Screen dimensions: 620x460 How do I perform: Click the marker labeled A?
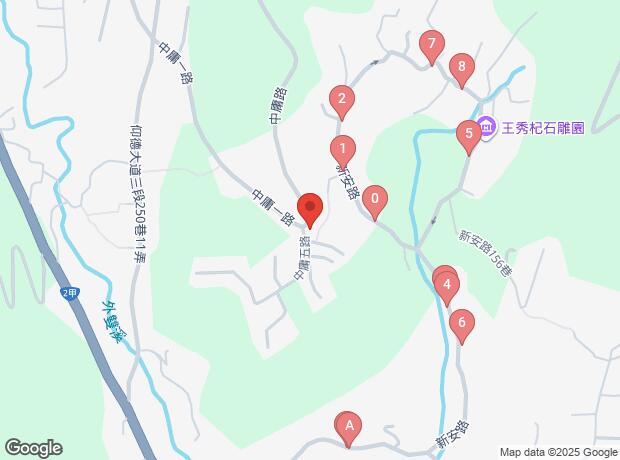pos(349,429)
